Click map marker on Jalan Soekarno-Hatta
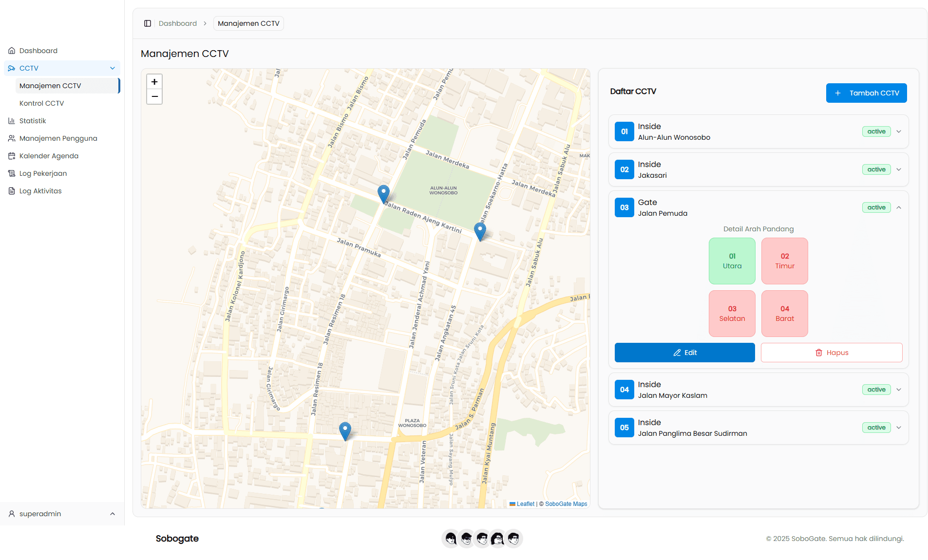The width and height of the screenshot is (928, 560). [480, 231]
